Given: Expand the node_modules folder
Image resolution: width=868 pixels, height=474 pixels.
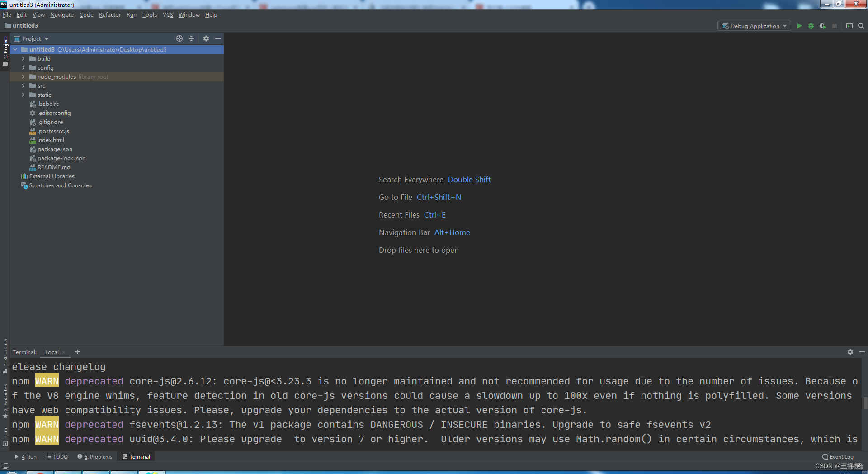Looking at the screenshot, I should [x=23, y=76].
